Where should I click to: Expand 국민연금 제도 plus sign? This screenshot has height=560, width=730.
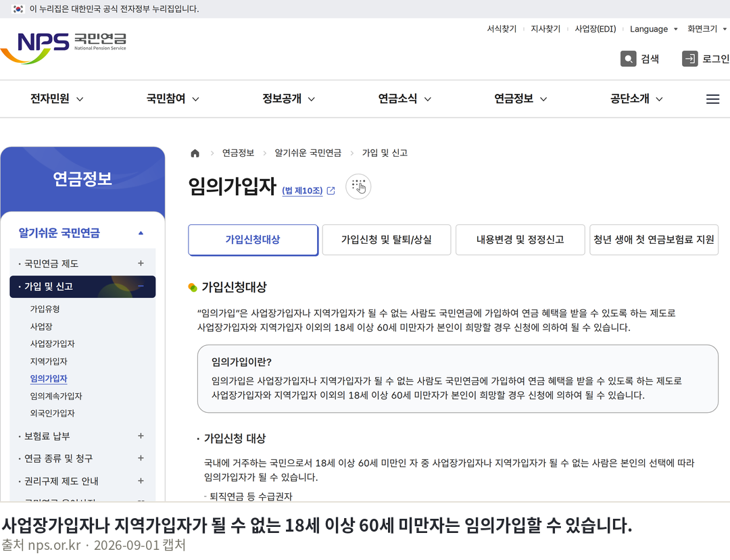[141, 263]
